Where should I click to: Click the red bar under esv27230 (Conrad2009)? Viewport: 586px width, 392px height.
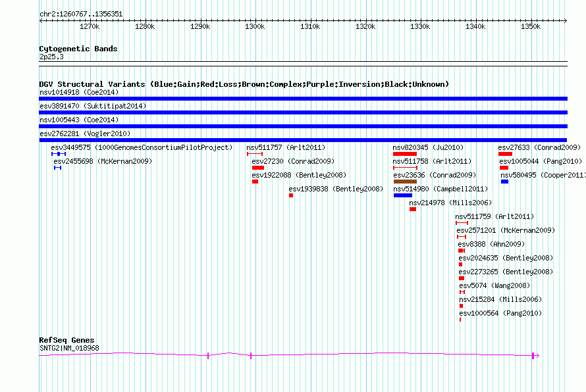258,168
